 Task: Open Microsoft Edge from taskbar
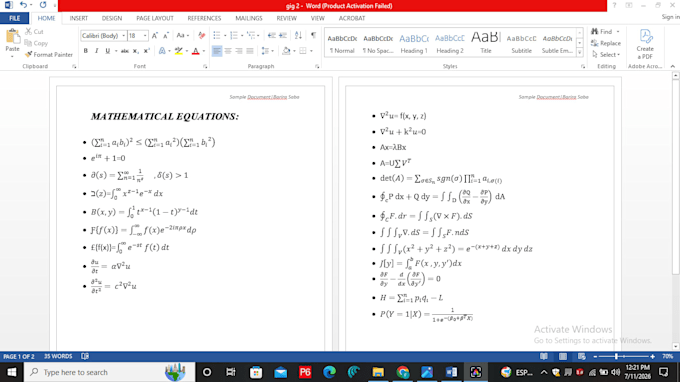(329, 372)
